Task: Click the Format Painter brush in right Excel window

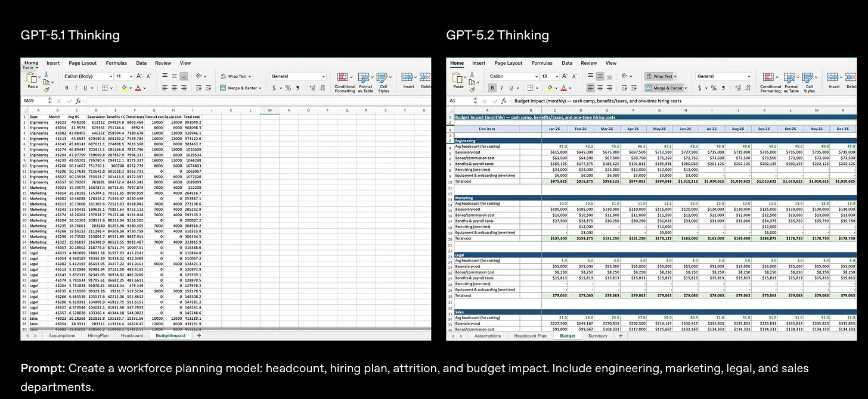Action: click(472, 90)
